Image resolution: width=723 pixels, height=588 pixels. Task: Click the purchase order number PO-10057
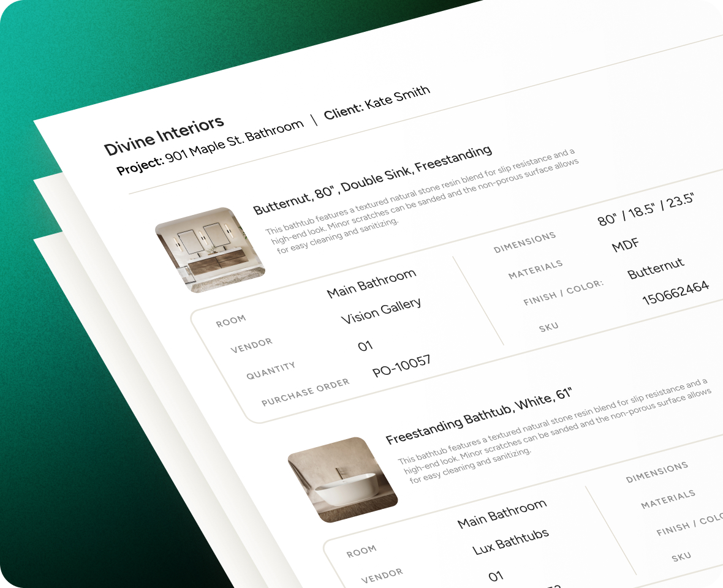[x=401, y=366]
